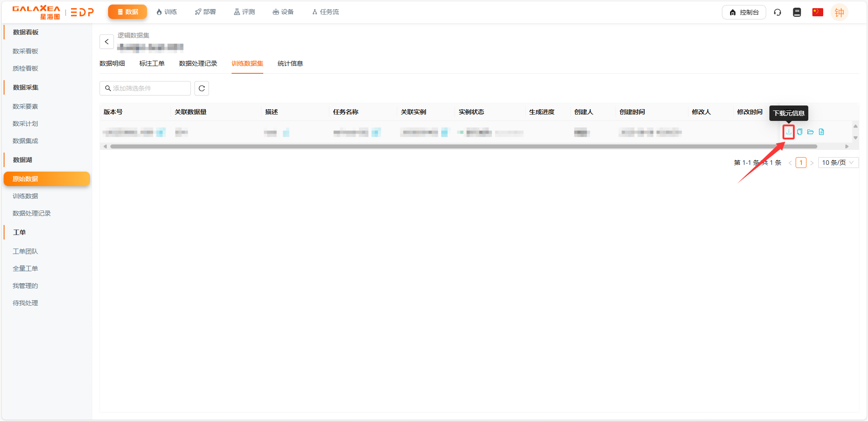
Task: Open the 钟 user avatar menu
Action: tap(839, 12)
